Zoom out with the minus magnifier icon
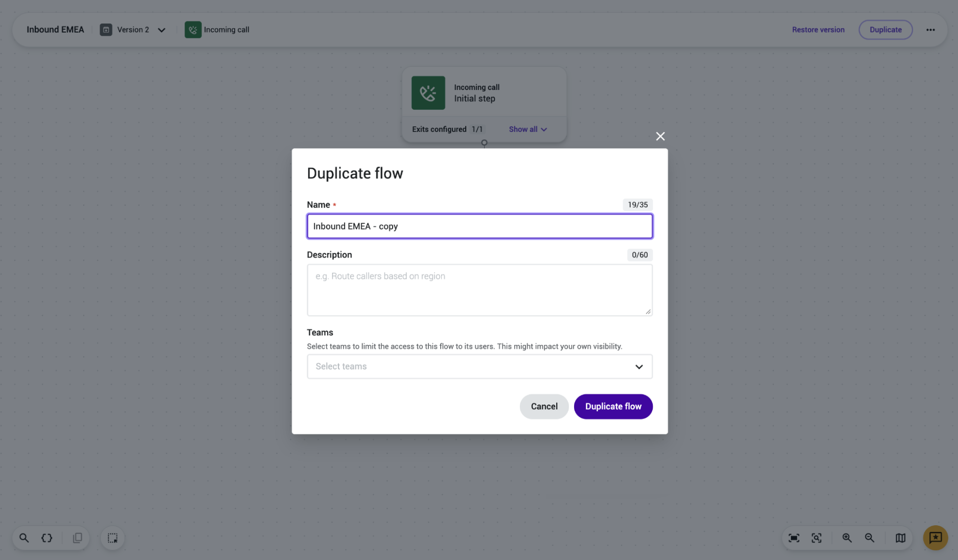The image size is (958, 560). tap(870, 538)
